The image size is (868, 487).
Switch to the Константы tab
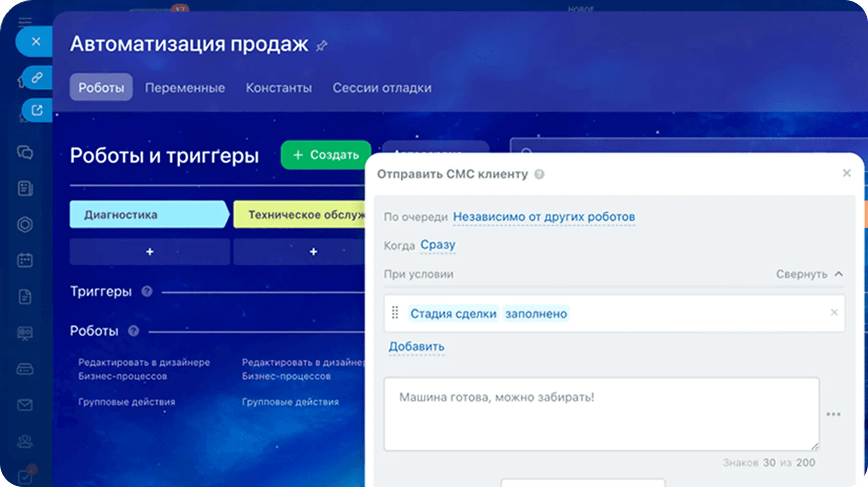point(279,88)
